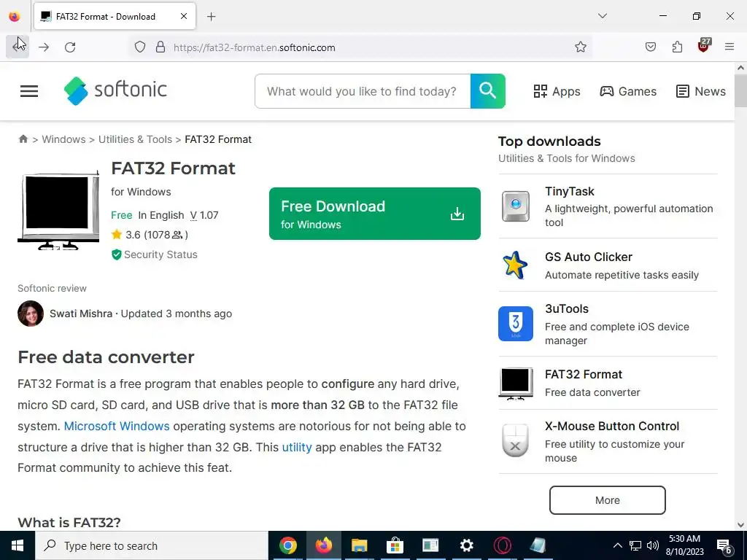Open the Softonic hamburger menu
This screenshot has height=560, width=747.
click(29, 91)
